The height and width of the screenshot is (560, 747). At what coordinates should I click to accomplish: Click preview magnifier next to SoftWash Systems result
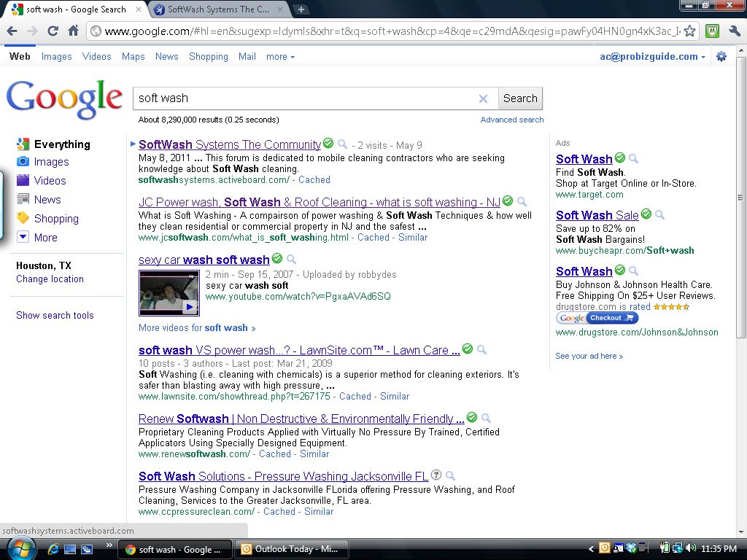click(x=342, y=144)
